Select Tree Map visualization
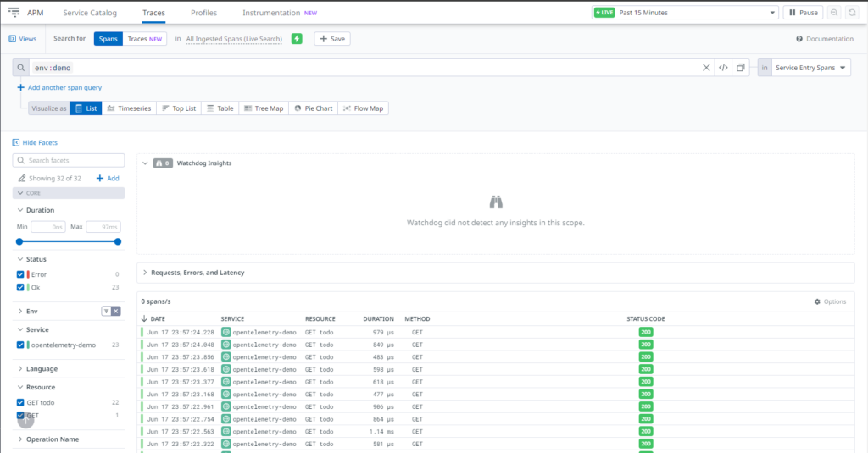The image size is (868, 453). pos(264,108)
